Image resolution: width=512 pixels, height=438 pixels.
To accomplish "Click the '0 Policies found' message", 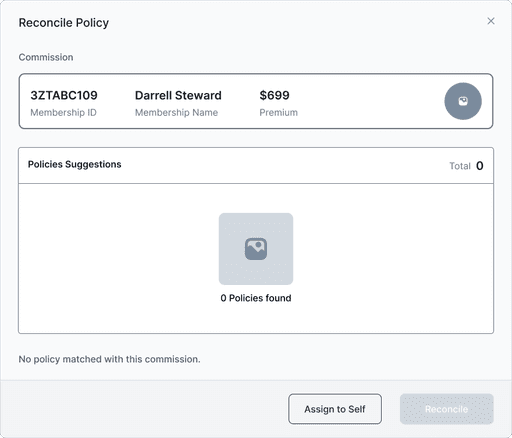I will [256, 298].
